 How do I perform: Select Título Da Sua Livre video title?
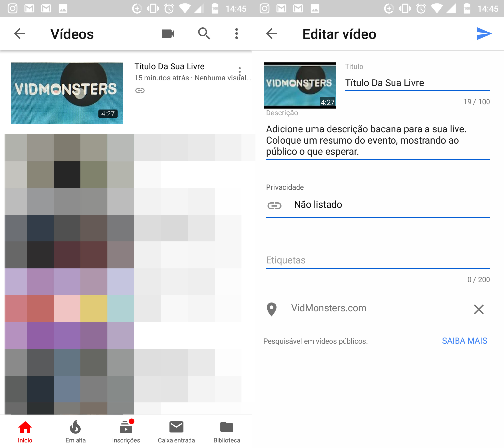pyautogui.click(x=169, y=66)
